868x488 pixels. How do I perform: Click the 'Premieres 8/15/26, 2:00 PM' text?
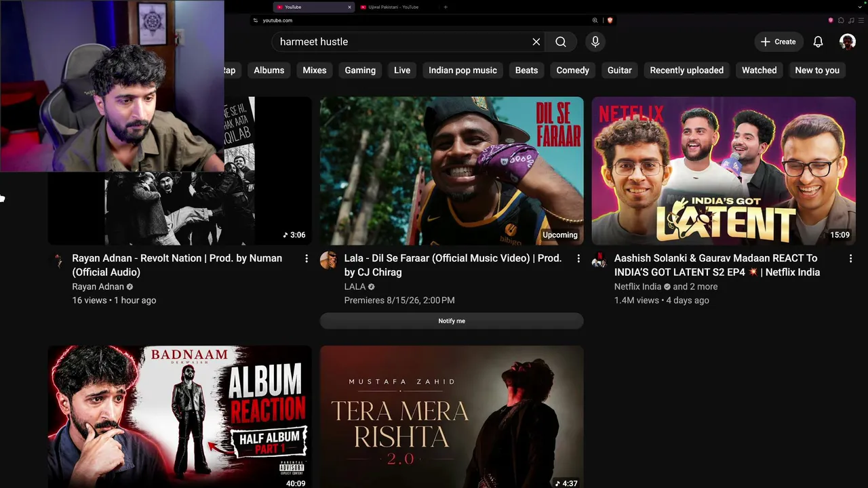tap(399, 300)
